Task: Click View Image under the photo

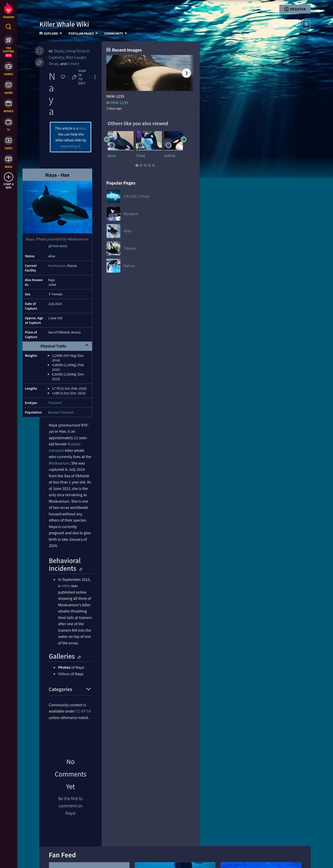Action: [58, 246]
